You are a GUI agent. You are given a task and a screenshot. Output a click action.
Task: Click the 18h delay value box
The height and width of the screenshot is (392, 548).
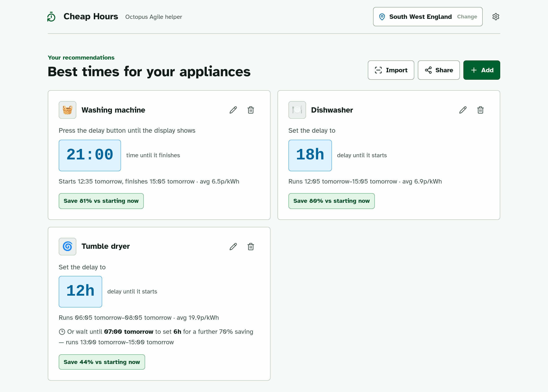310,155
